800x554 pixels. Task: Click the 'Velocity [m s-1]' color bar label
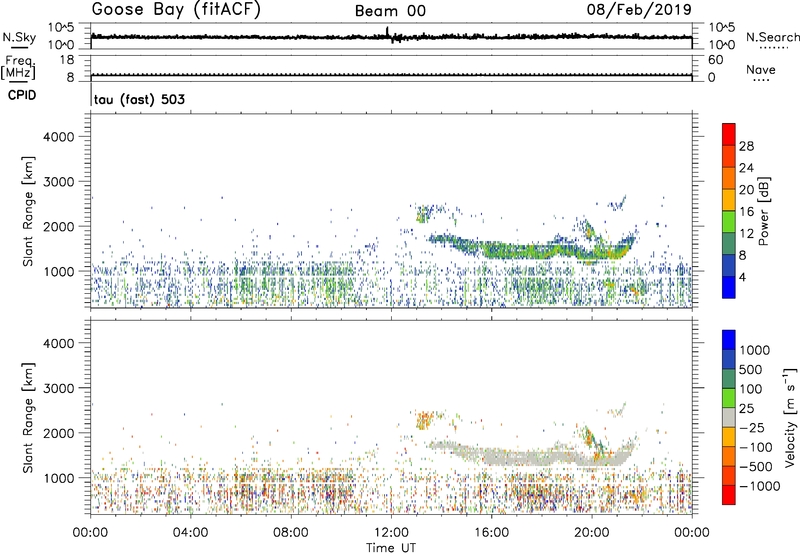coord(790,417)
